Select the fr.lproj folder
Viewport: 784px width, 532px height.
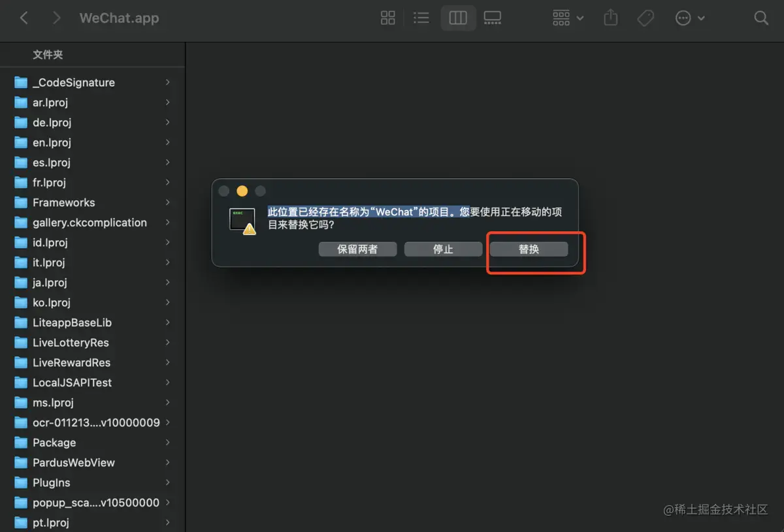(x=93, y=182)
